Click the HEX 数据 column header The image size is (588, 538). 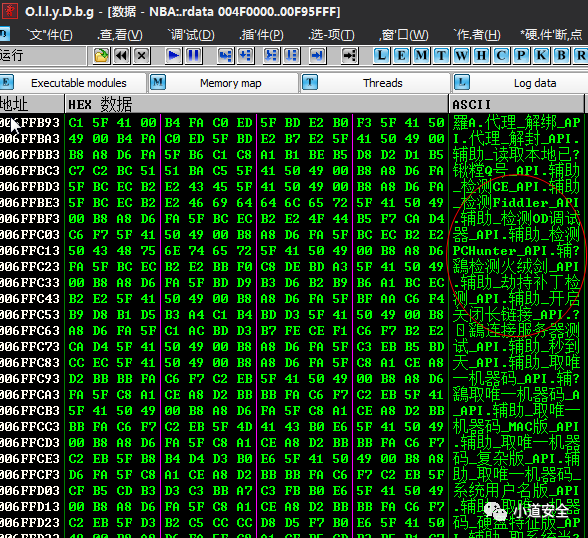[257, 104]
